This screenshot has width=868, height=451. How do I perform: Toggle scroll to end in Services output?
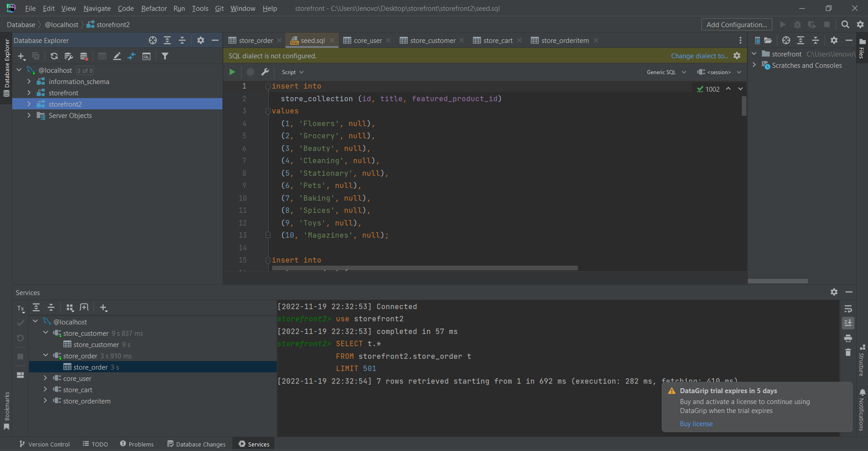(x=848, y=323)
